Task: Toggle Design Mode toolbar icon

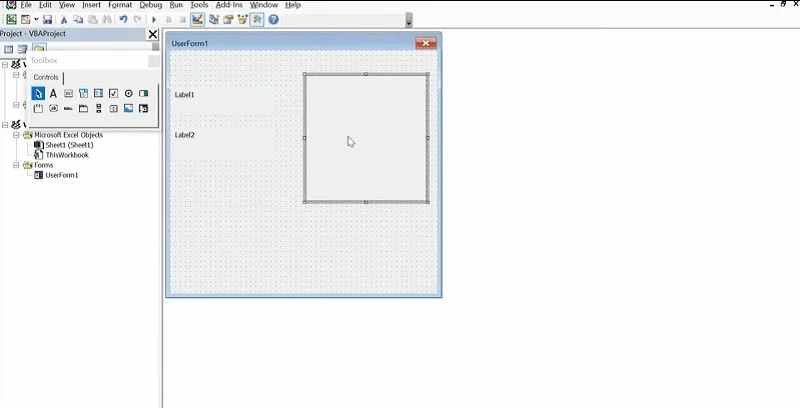Action: point(197,19)
